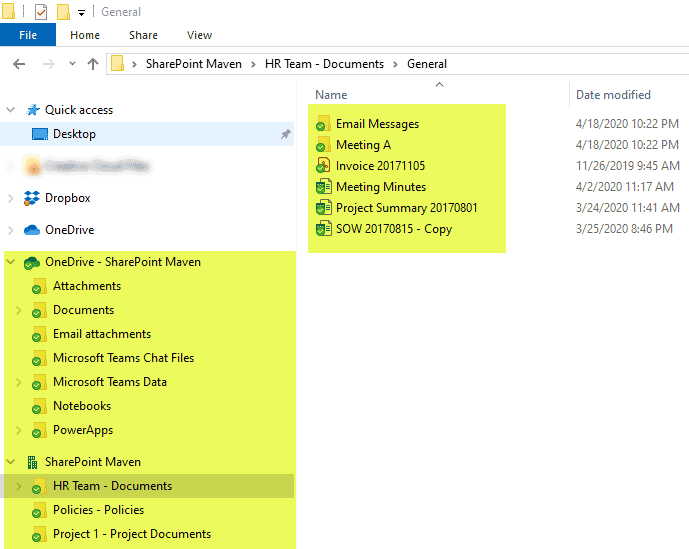Open the Attachments folder icon in sidebar
Screen dimensions: 689x549
pyautogui.click(x=39, y=286)
